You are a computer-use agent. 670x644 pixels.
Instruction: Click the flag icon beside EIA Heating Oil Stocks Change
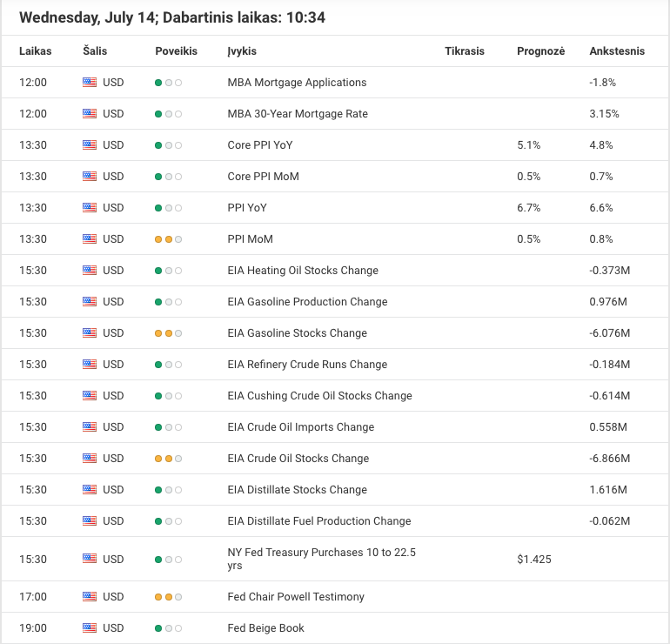(90, 270)
